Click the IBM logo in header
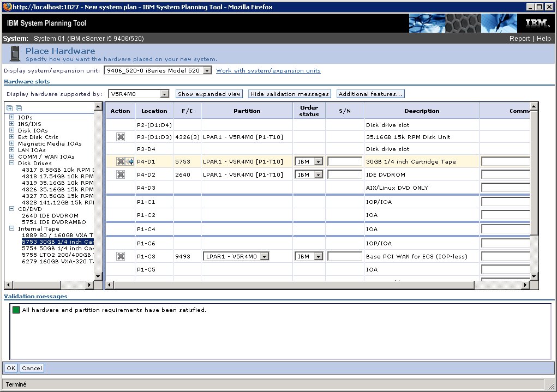Screen dimensions: 557x392 click(537, 23)
